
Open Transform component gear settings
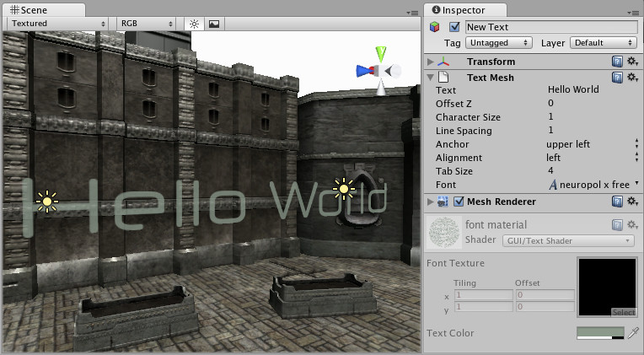coord(632,62)
